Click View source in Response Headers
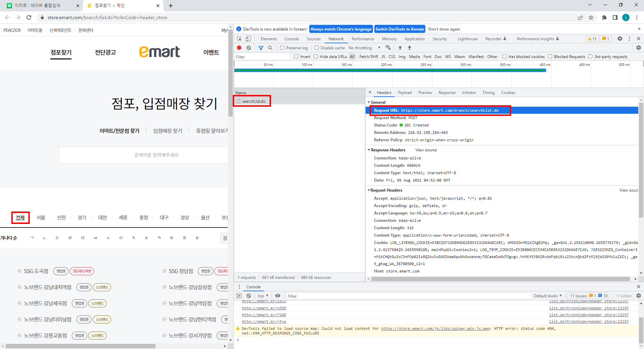The image size is (644, 349). [x=426, y=150]
